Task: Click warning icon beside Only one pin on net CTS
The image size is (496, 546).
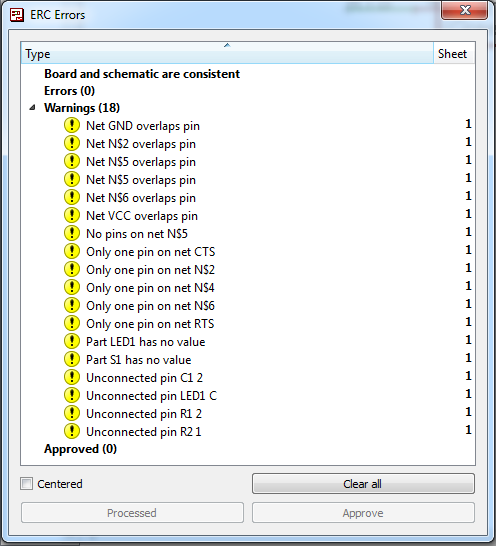Action: (72, 251)
